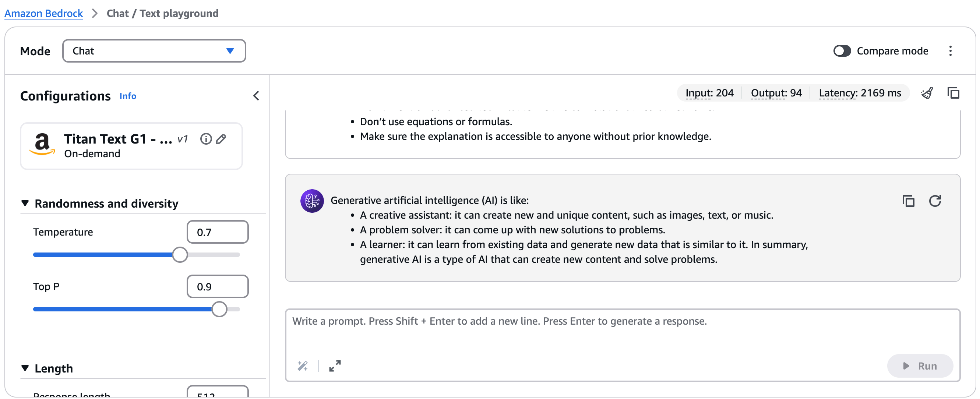Screen dimensions: 980x399
Task: Click the Output: 94 token count
Action: [776, 93]
